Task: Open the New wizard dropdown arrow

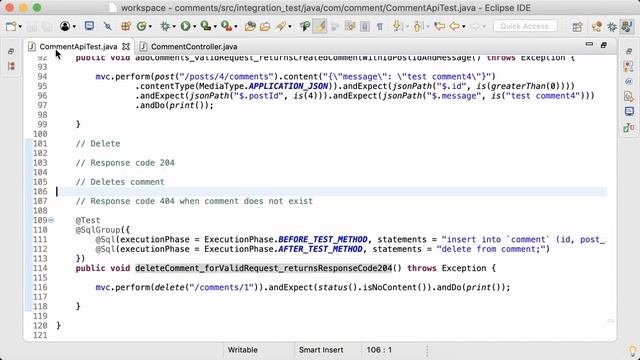Action: click(x=20, y=27)
